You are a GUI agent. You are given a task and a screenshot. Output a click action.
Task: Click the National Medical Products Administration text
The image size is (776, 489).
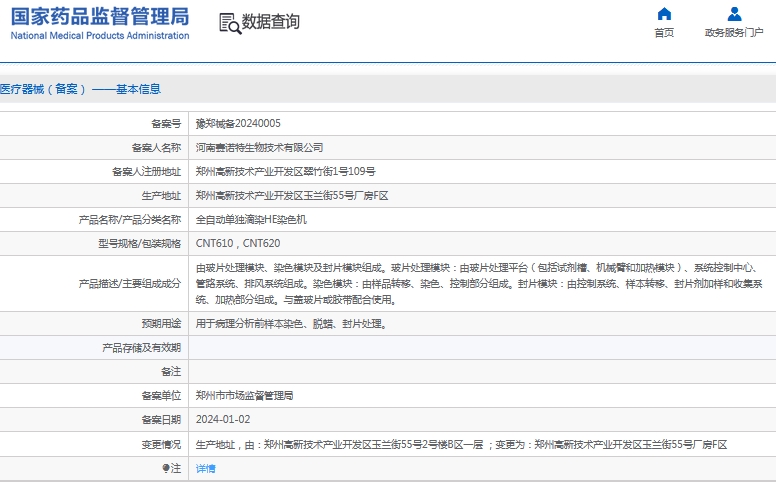click(x=100, y=36)
